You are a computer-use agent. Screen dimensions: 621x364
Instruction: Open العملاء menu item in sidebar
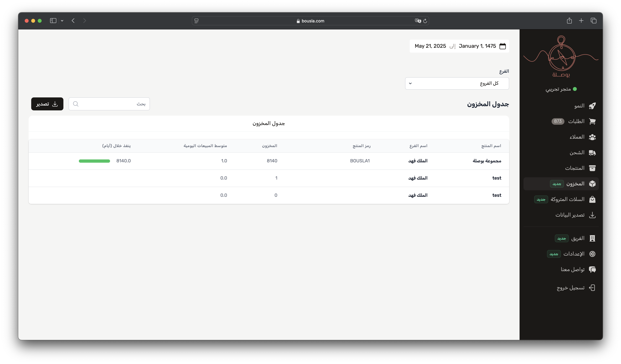click(x=561, y=137)
